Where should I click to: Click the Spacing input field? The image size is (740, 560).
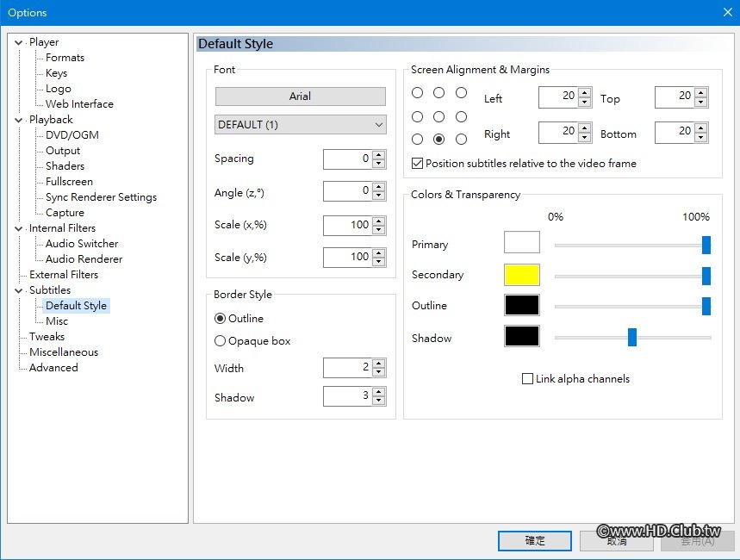click(348, 159)
